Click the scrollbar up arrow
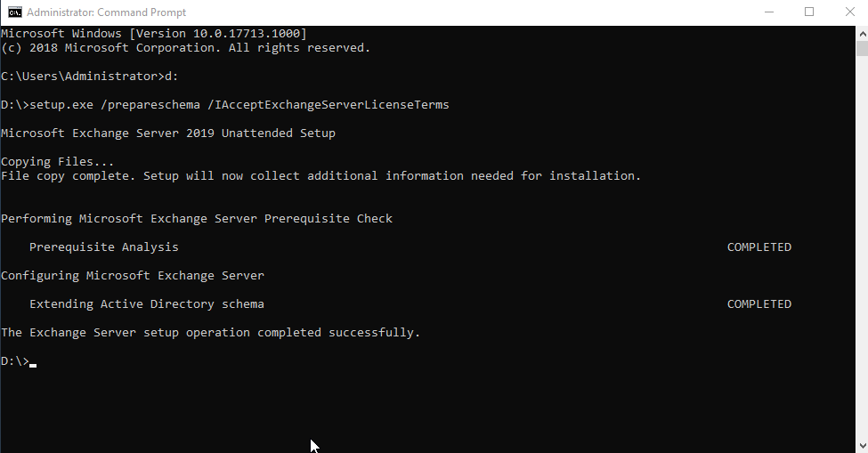Image resolution: width=868 pixels, height=453 pixels. 862,33
